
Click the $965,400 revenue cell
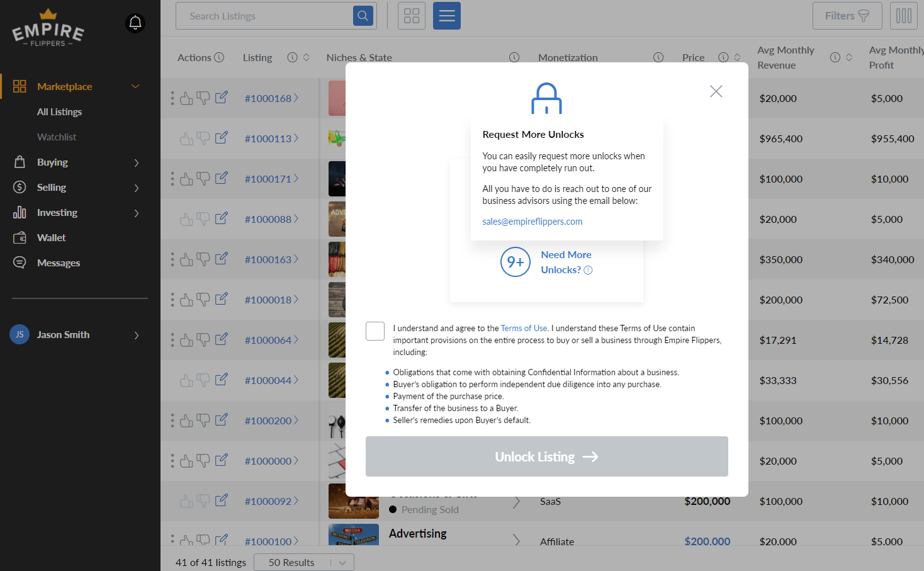click(780, 139)
